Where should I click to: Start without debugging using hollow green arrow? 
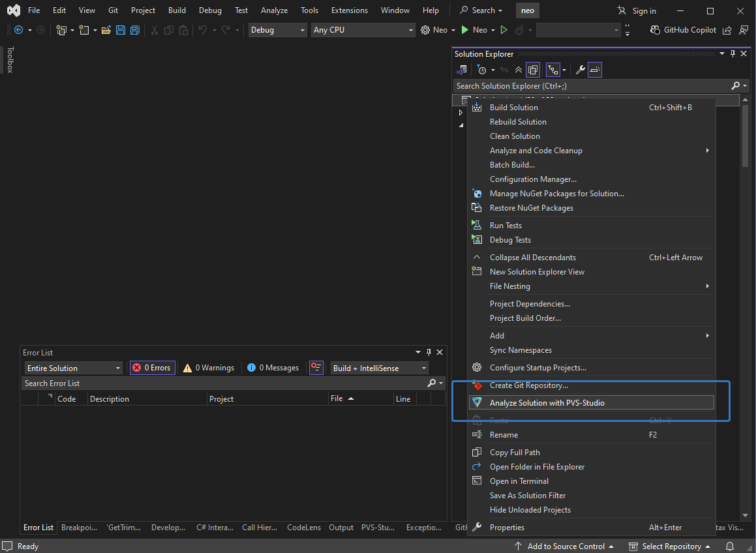point(504,30)
